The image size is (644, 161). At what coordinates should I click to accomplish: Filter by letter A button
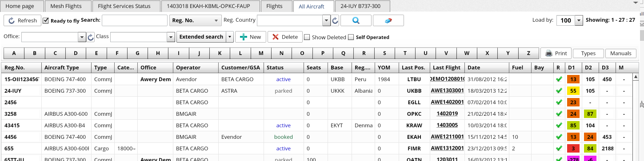tap(14, 53)
